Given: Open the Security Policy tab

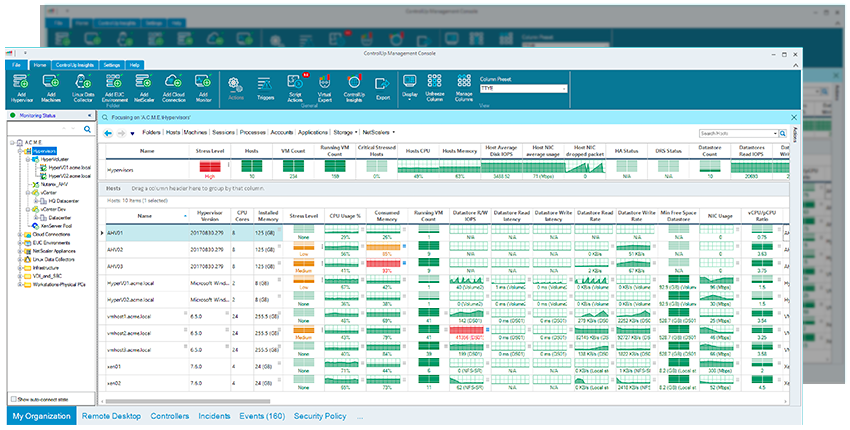Looking at the screenshot, I should click(x=320, y=416).
